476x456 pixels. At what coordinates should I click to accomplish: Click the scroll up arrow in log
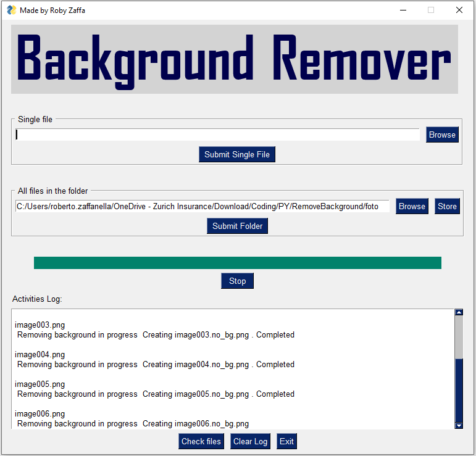[459, 312]
